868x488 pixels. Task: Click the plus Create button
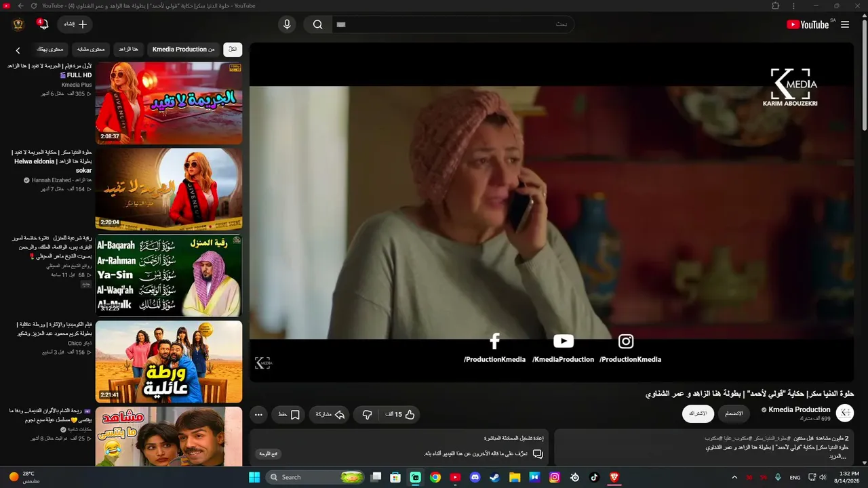75,24
